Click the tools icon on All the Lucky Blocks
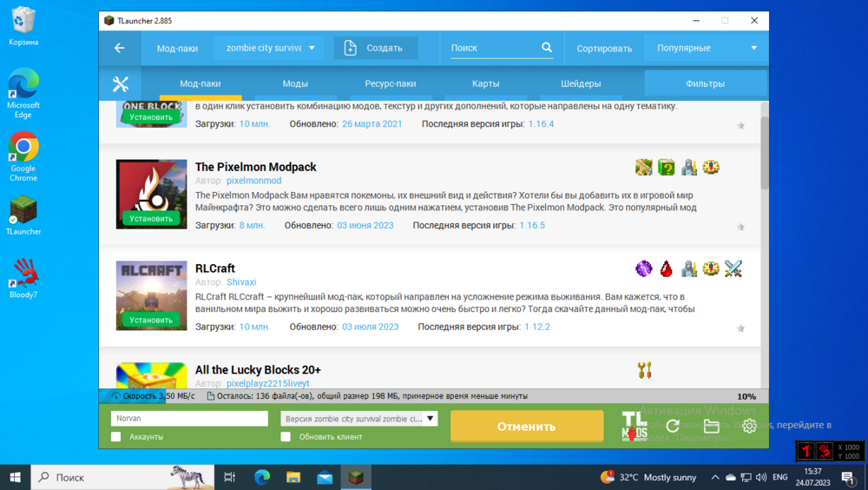The height and width of the screenshot is (490, 868). click(x=644, y=370)
